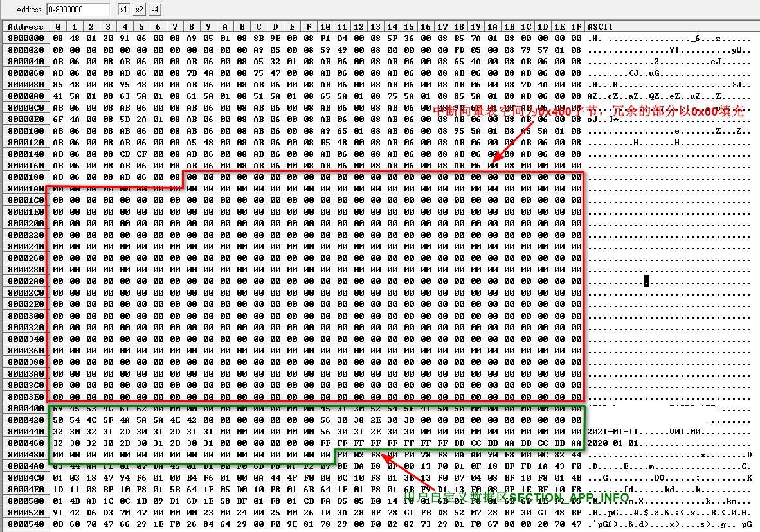The width and height of the screenshot is (760, 532).
Task: Select the x4 byte width button
Action: (x=154, y=10)
